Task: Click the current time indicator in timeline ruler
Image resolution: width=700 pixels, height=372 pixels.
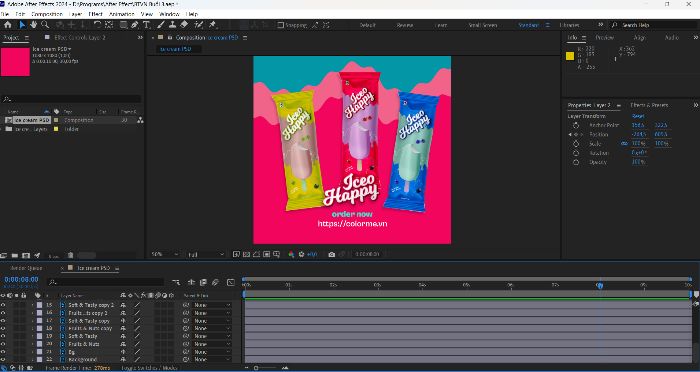Action: [x=600, y=285]
